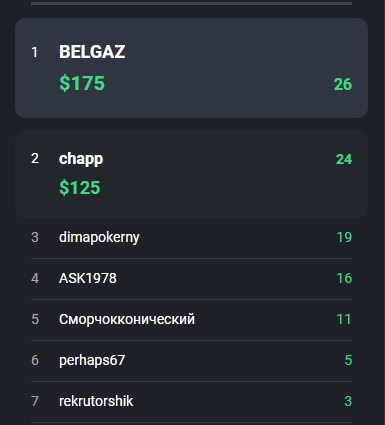Click the BELGAZ player name

pos(92,52)
